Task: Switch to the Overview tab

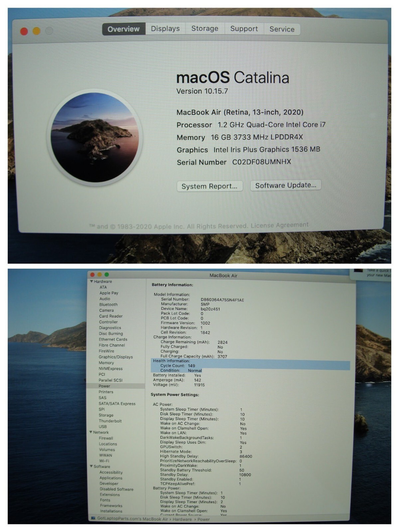Action: point(123,29)
